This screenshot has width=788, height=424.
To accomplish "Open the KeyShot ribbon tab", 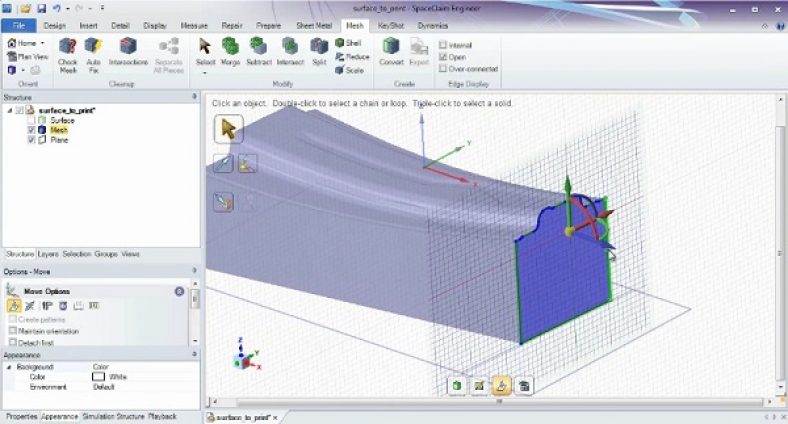I will coord(390,26).
